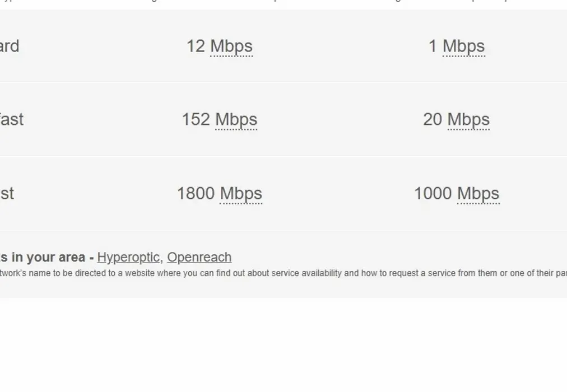Select the Mbps abbreviation after 1000
The height and width of the screenshot is (392, 567).
click(478, 194)
